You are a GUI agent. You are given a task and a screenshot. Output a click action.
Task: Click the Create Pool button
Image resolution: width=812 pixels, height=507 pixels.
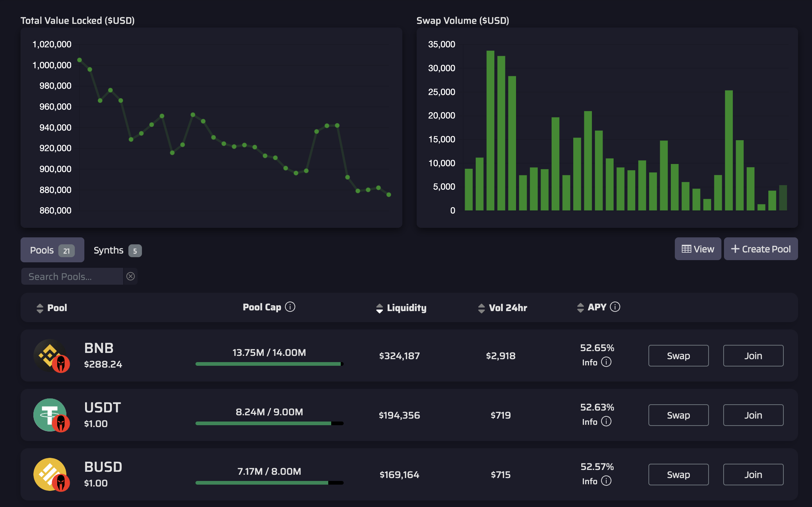point(761,249)
